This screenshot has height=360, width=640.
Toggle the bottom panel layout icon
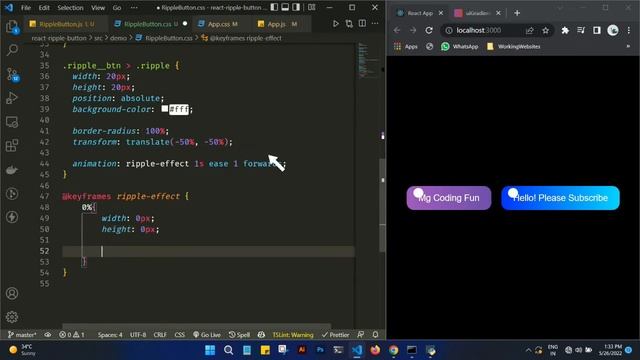pos(285,7)
